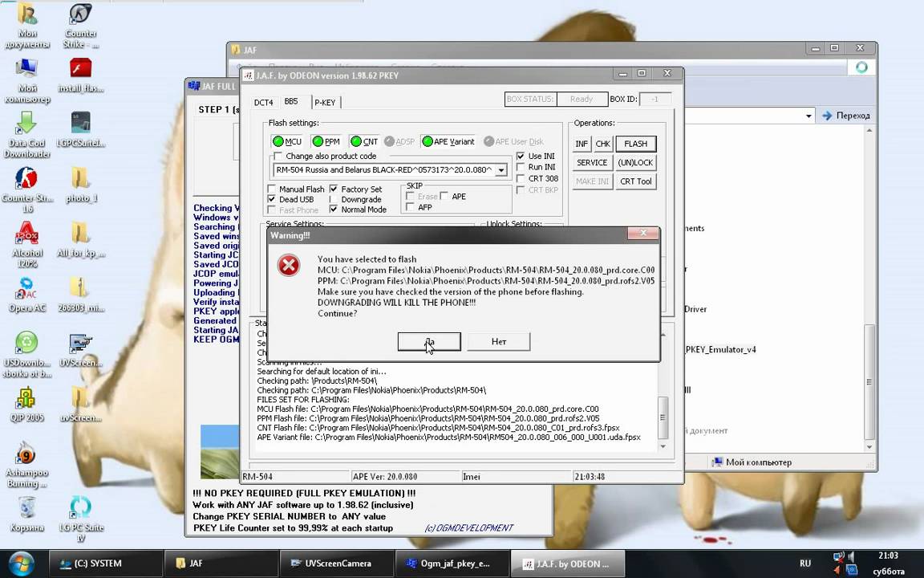Image resolution: width=924 pixels, height=578 pixels.
Task: Click the FLASH operation button
Action: point(636,144)
